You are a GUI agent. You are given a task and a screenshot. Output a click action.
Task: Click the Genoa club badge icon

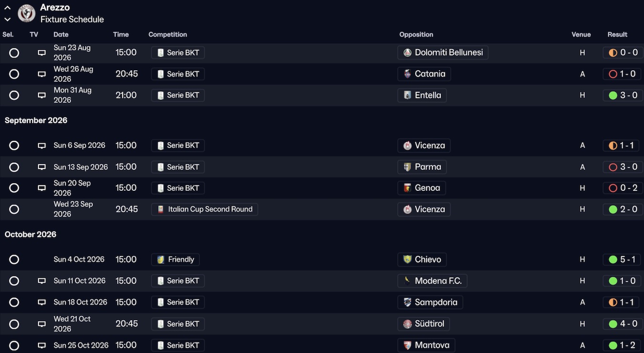click(407, 188)
